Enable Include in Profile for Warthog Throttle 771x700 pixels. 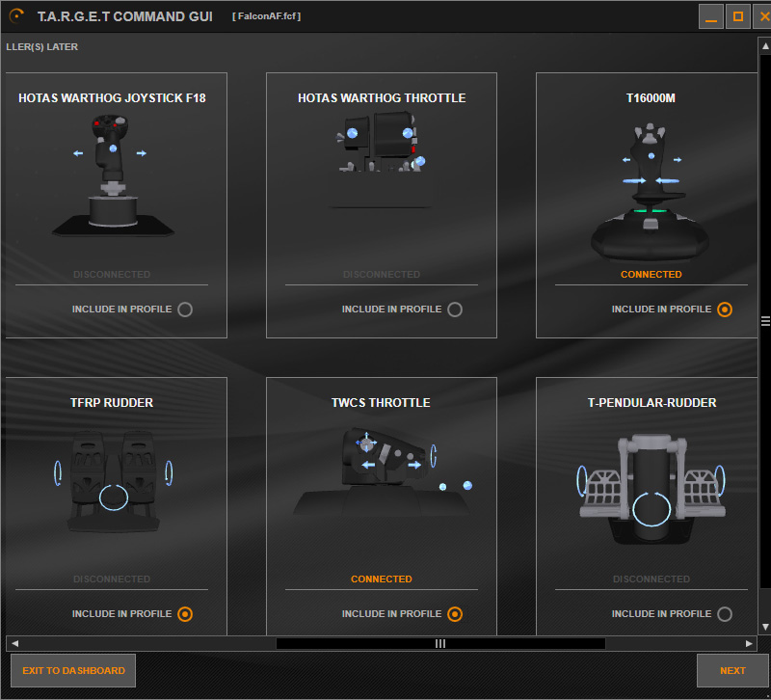point(455,310)
